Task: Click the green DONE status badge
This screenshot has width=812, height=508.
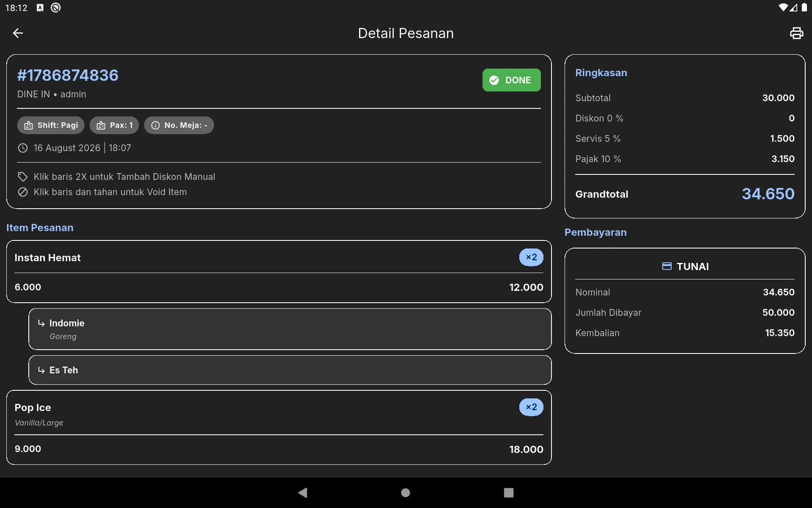Action: coord(511,80)
